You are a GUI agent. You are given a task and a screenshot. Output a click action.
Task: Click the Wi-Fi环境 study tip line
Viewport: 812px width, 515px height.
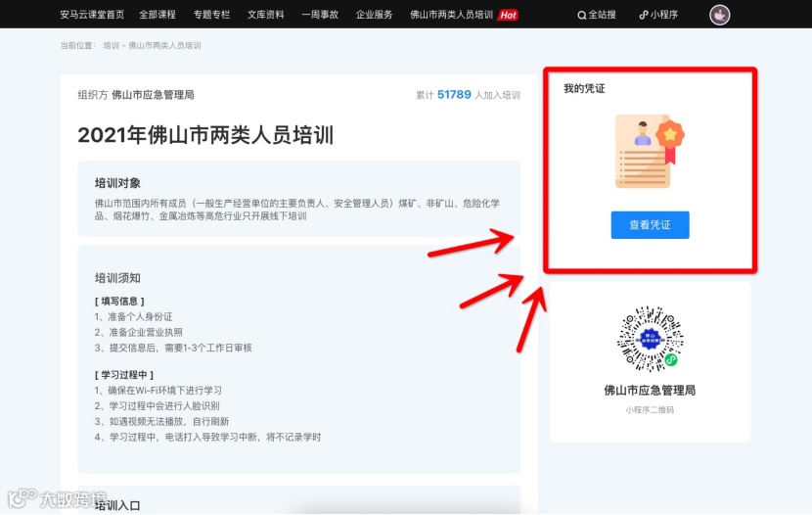tap(158, 390)
